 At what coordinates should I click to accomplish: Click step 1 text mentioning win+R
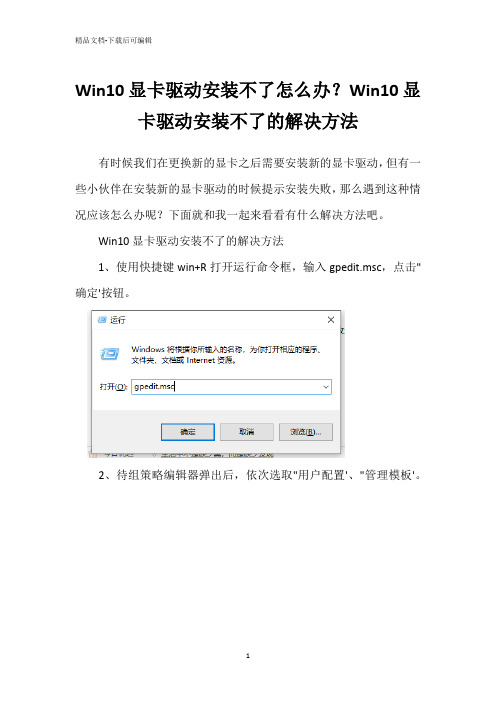click(x=248, y=280)
